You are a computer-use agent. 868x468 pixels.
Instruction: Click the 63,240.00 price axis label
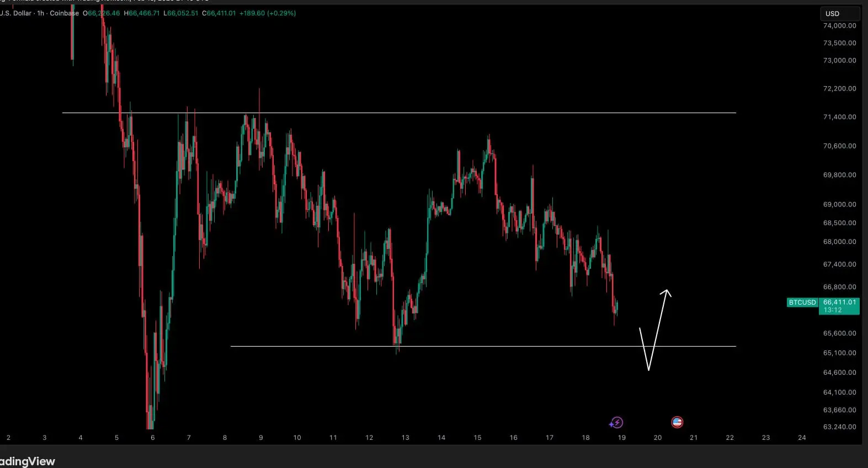tap(839, 427)
